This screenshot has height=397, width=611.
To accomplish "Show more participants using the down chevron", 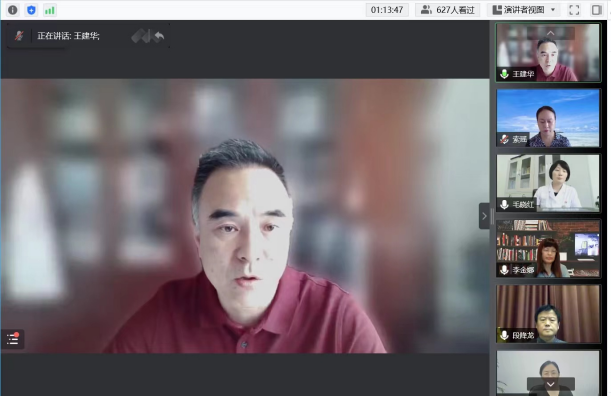I will (x=550, y=384).
